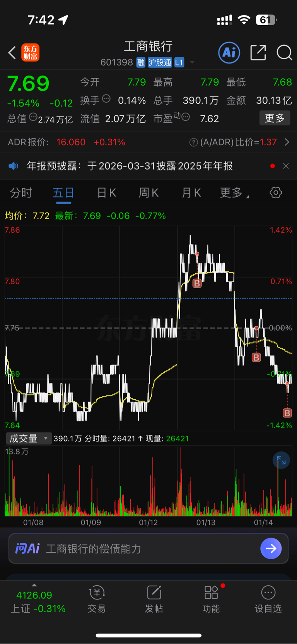Open the search magnifier icon
The height and width of the screenshot is (644, 297).
[x=284, y=53]
